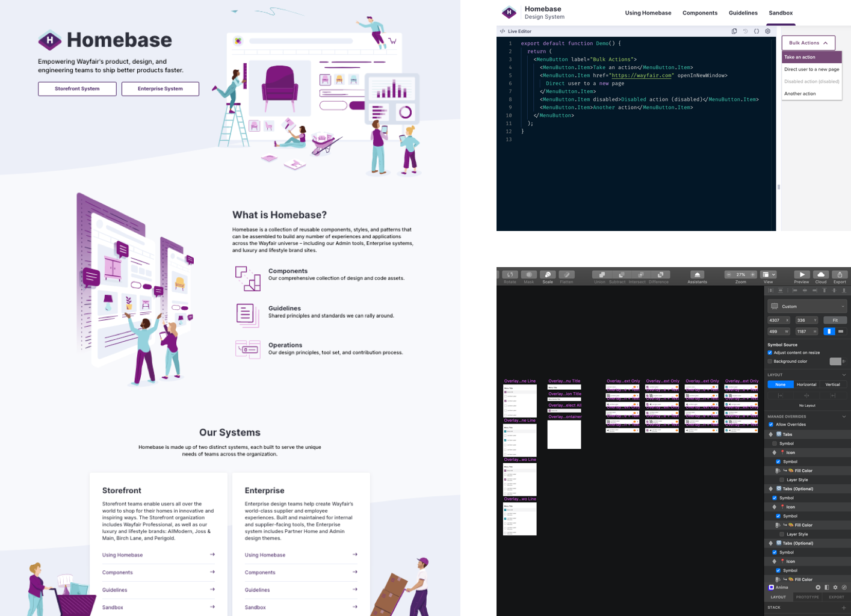This screenshot has height=616, width=851.
Task: Click the copy code icon above the editor
Action: pos(734,31)
